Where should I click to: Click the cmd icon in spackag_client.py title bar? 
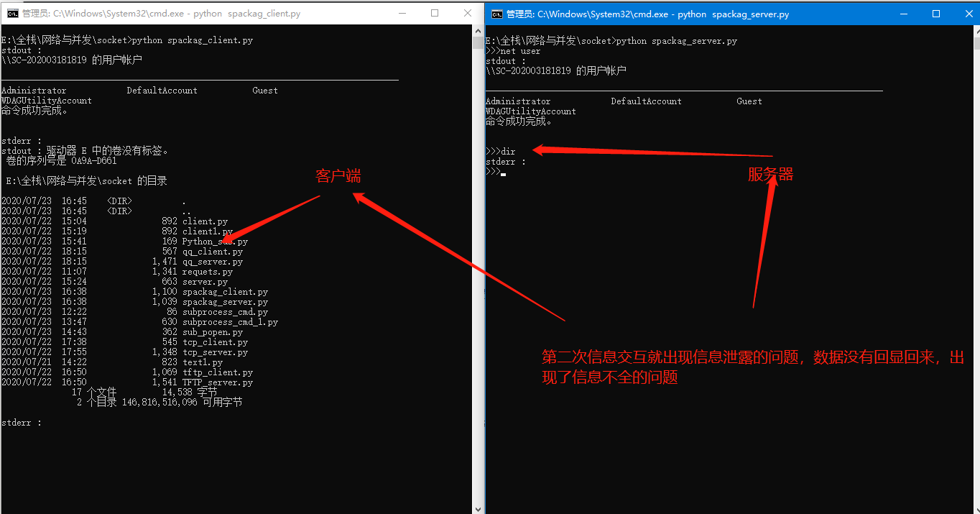tap(12, 14)
